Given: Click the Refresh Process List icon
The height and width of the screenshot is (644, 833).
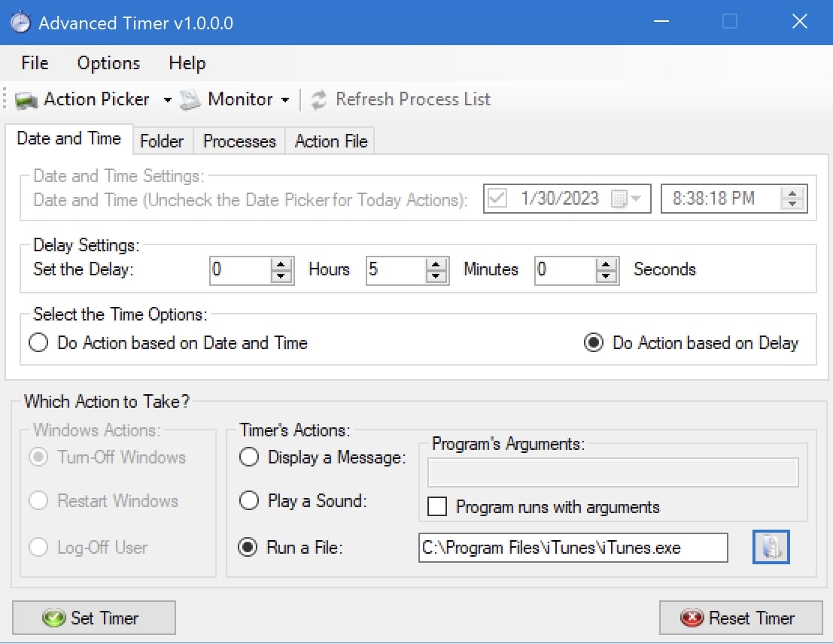Looking at the screenshot, I should 319,100.
